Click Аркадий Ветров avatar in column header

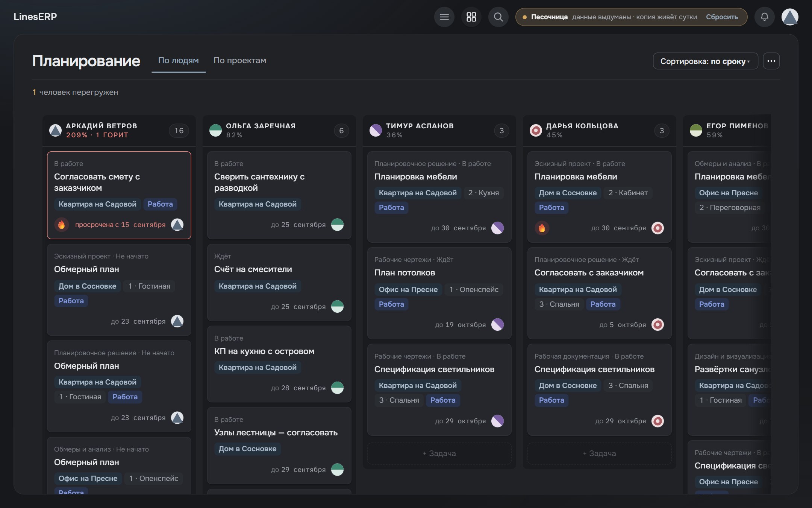click(55, 131)
